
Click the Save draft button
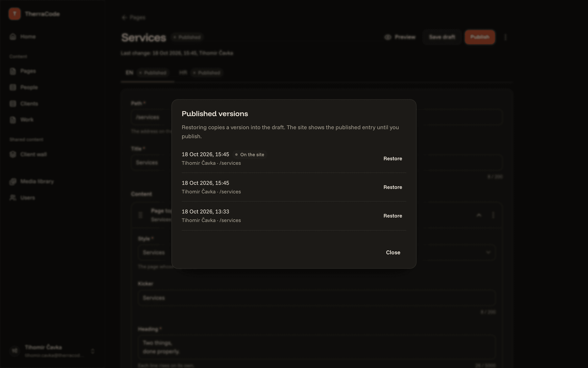[442, 37]
